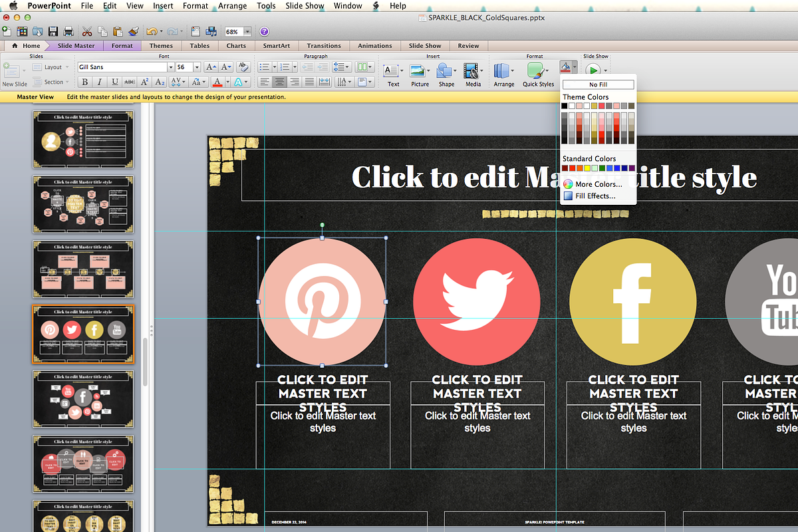Click the Undo arrow icon
Viewport: 798px width, 532px height.
[152, 31]
